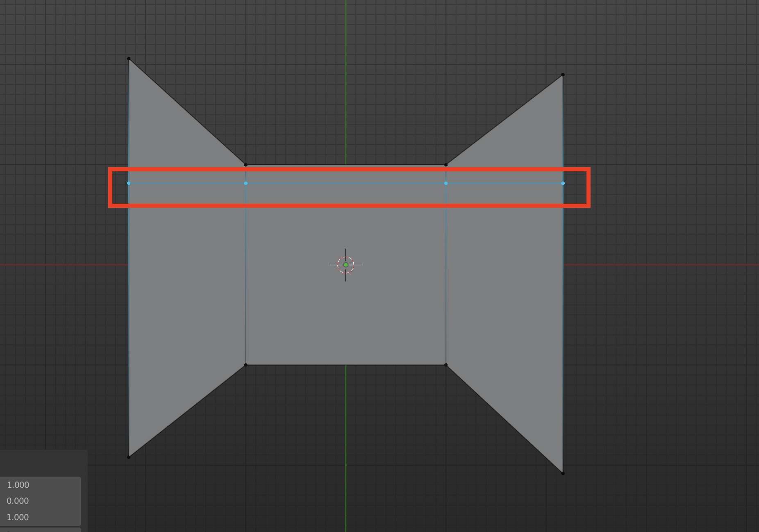
Task: Click the top 1.000 value field
Action: pyautogui.click(x=41, y=485)
